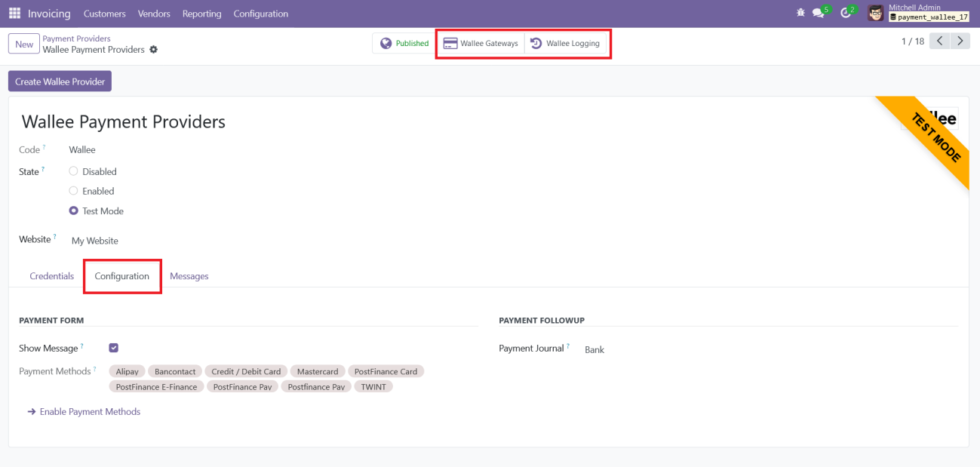The image size is (980, 467).
Task: Click the Published globe button
Action: (404, 44)
